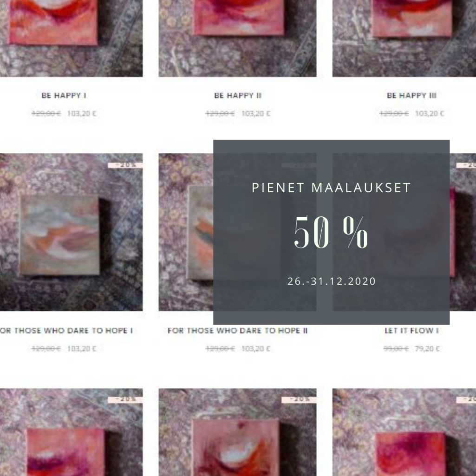Open the bottom-middle painting with white center
The image size is (476, 476).
237,432
